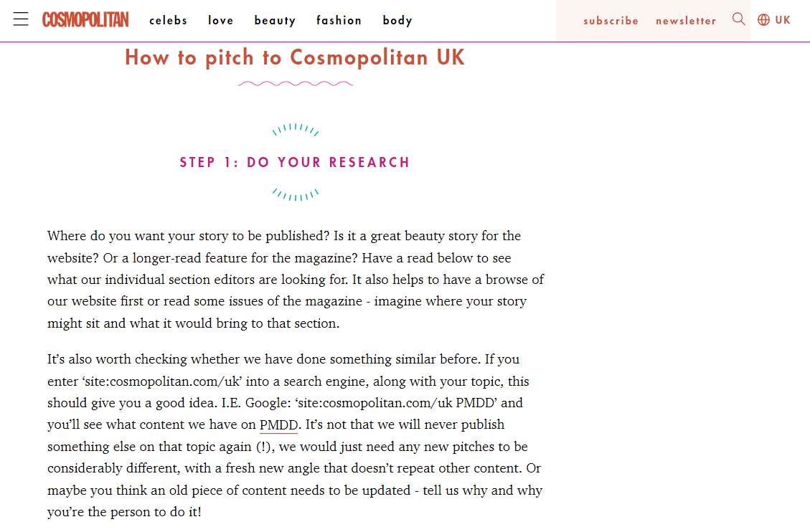810x532 pixels.
Task: Open the body section
Action: [x=397, y=20]
